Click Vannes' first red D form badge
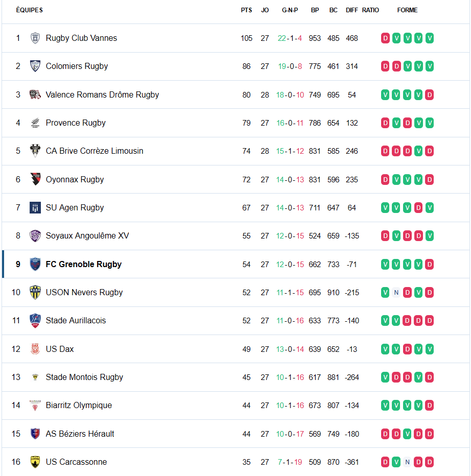Screen dimensions: 471x476 385,38
